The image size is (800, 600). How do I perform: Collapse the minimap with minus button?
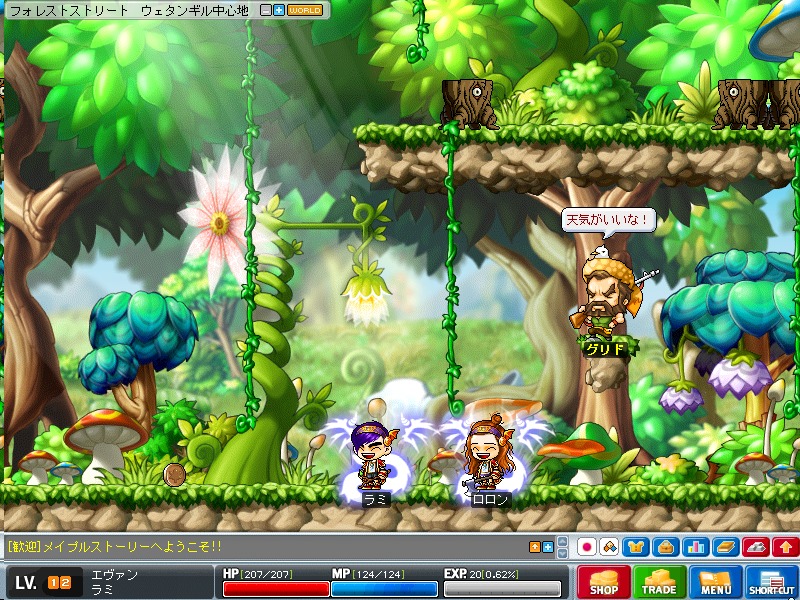click(x=266, y=10)
